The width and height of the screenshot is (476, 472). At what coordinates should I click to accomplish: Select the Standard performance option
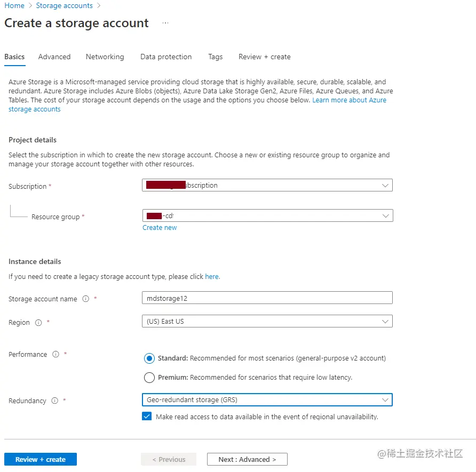[149, 358]
